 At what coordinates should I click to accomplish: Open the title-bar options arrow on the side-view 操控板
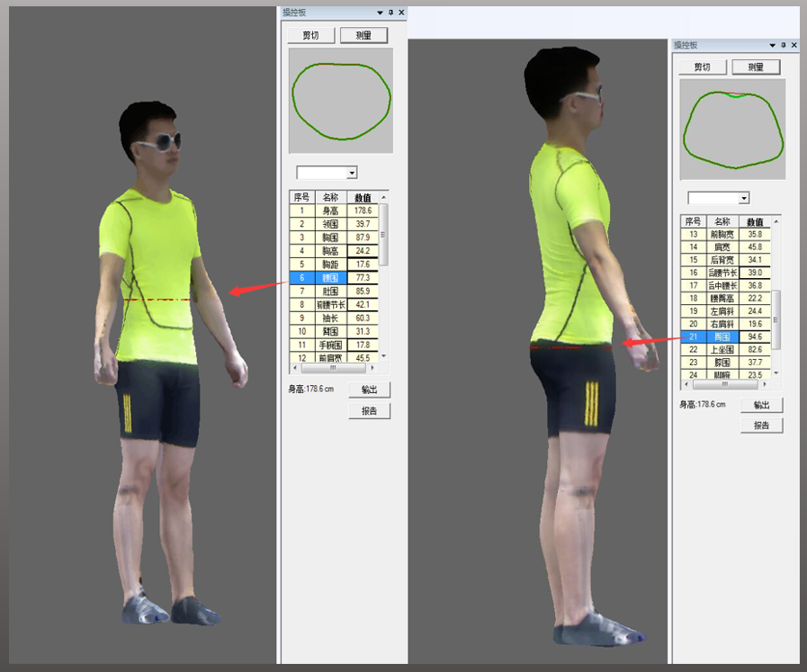[x=772, y=45]
